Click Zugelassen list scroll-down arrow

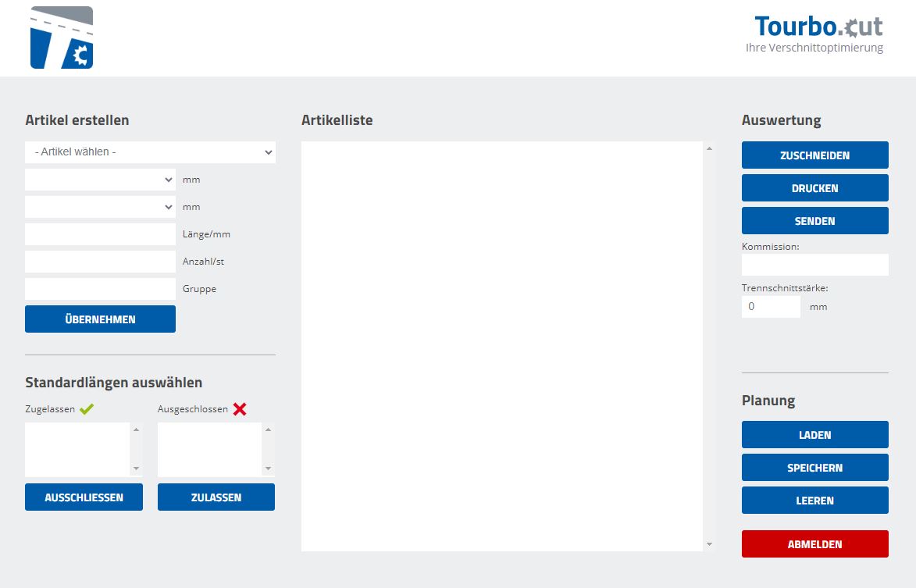pyautogui.click(x=136, y=469)
